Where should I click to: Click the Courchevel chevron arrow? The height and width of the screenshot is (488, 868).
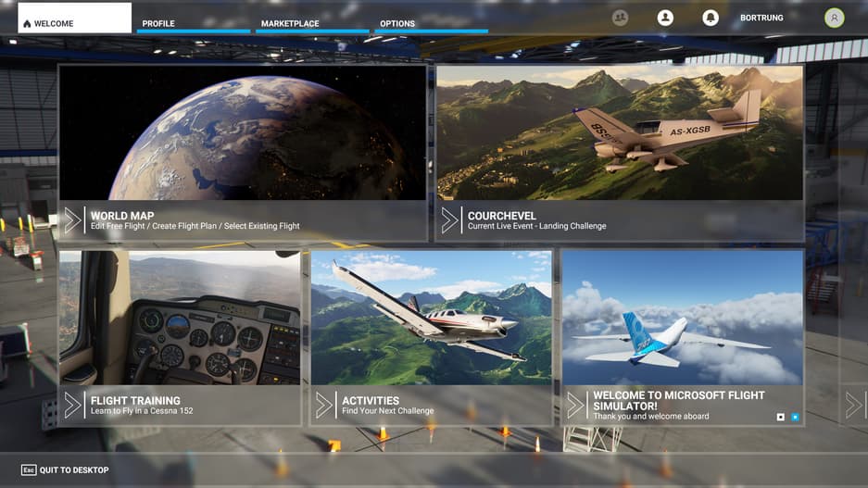pyautogui.click(x=449, y=220)
